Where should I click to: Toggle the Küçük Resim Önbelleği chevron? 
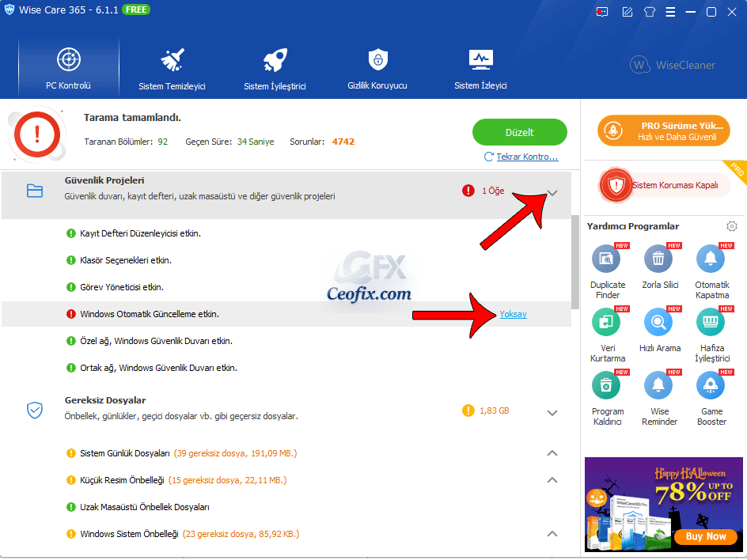552,479
